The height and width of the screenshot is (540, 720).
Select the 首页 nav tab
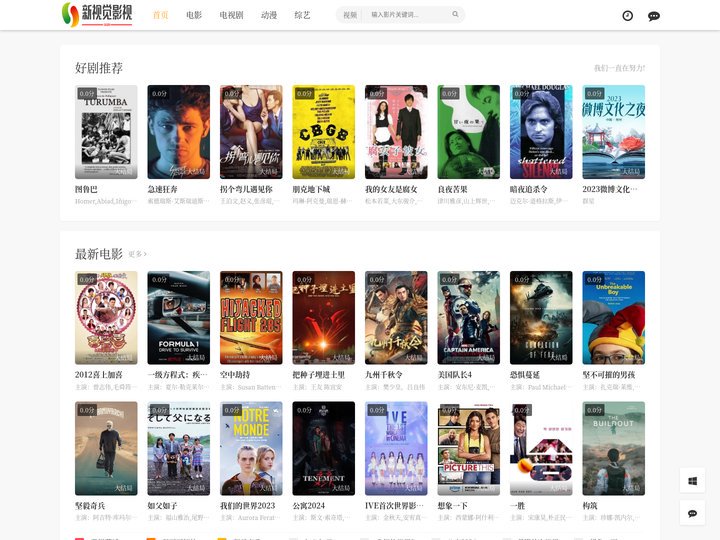160,15
